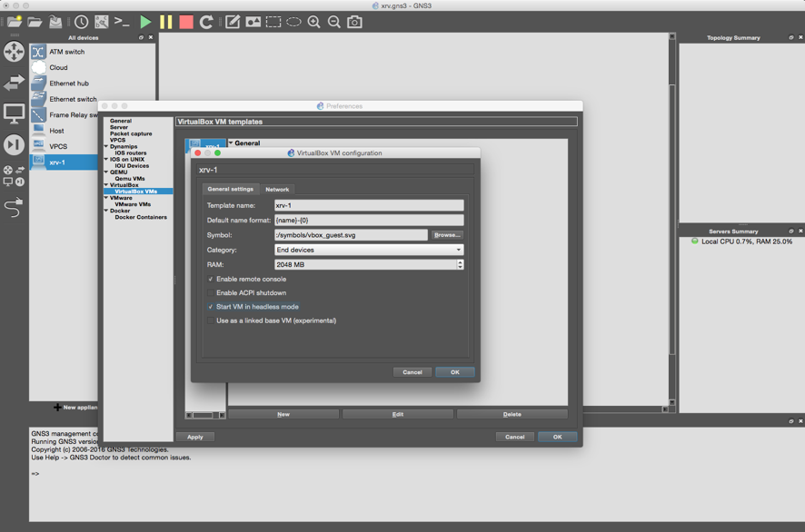Viewport: 805px width, 532px height.
Task: Click Delete to remove VM template
Action: coord(512,414)
